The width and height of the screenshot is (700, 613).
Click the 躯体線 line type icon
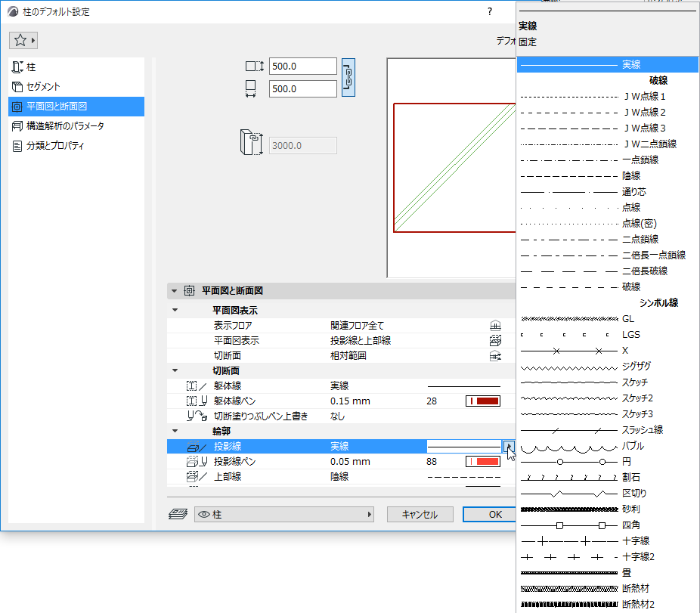pyautogui.click(x=197, y=386)
